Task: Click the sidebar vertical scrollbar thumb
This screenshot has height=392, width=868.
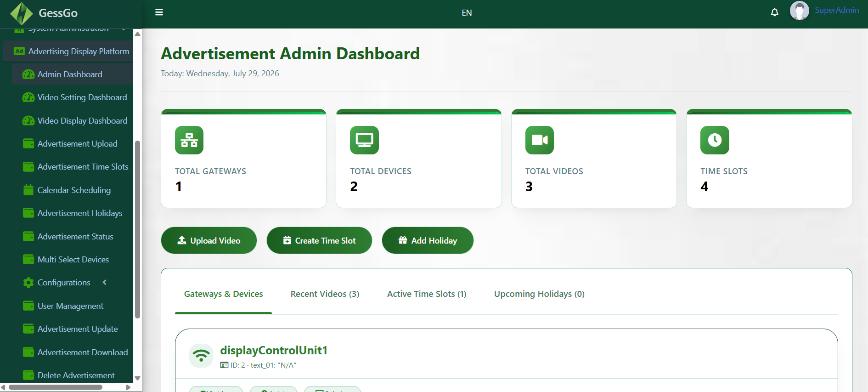Action: (137, 229)
